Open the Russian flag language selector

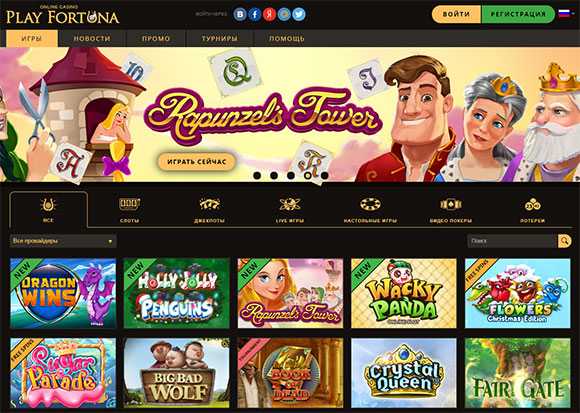(x=564, y=14)
